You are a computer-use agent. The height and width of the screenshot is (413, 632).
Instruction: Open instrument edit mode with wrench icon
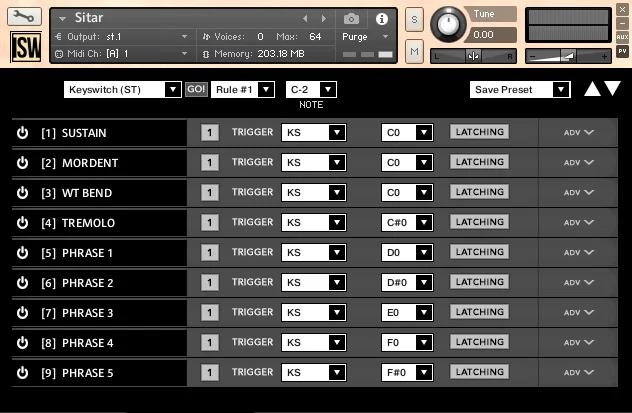pyautogui.click(x=24, y=16)
